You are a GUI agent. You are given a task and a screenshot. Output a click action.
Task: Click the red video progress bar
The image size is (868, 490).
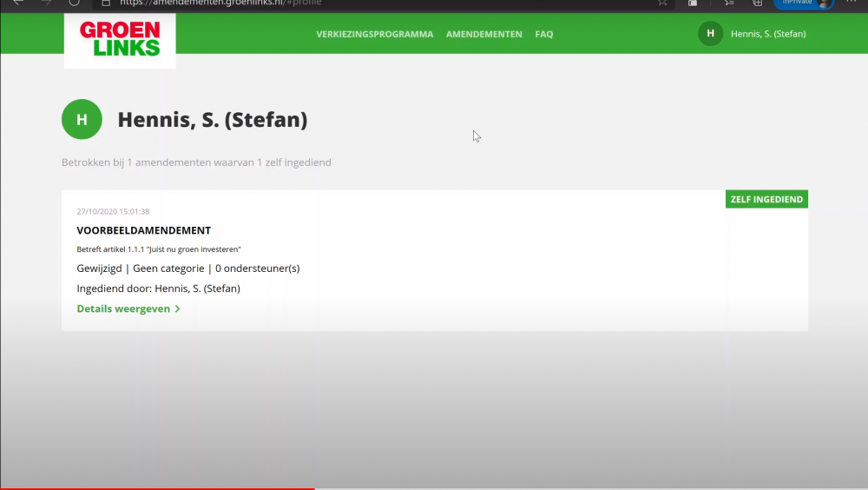click(x=156, y=488)
